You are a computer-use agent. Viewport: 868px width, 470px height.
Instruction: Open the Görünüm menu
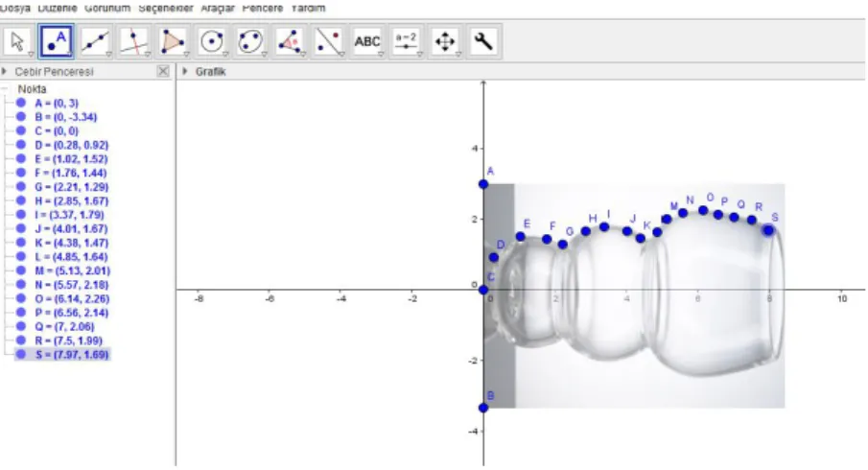tap(107, 8)
